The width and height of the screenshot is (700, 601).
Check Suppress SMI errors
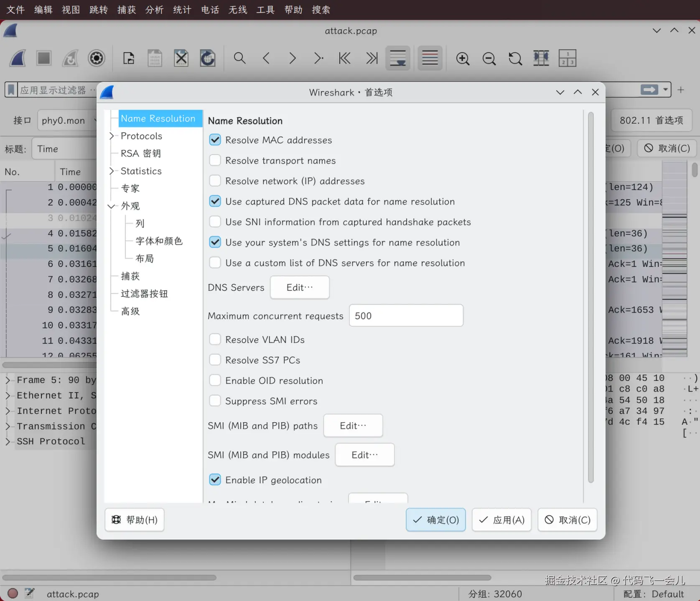215,401
